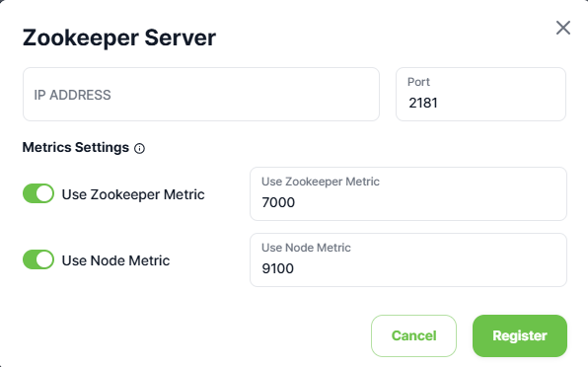Screen dimensions: 588x367
Task: Click the Zookeeper Server dialog title
Action: tap(119, 37)
